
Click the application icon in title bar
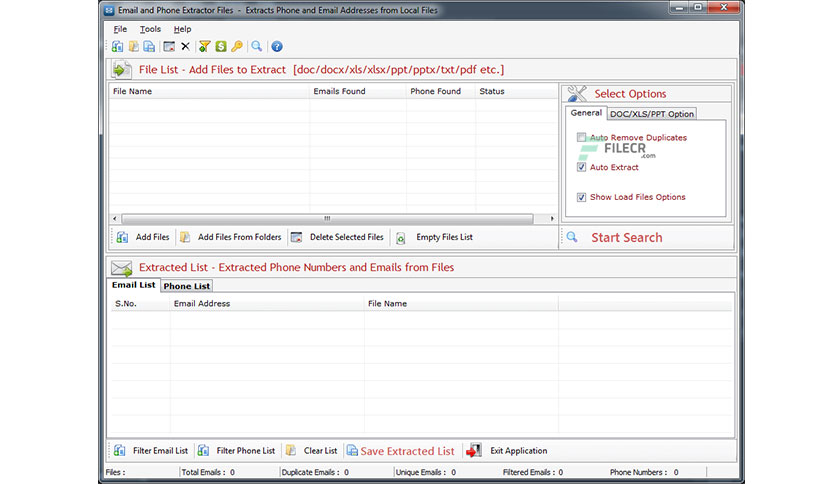109,10
